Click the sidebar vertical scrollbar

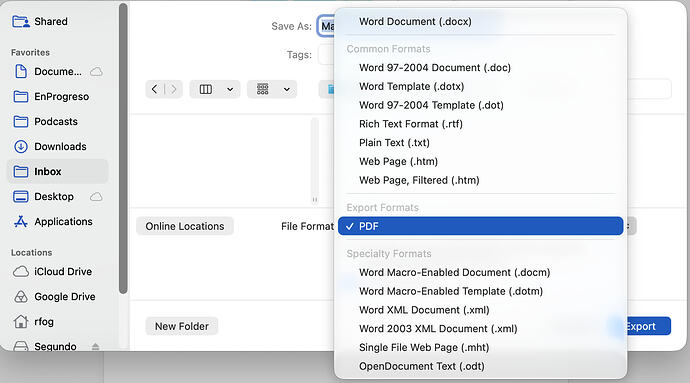point(123,148)
